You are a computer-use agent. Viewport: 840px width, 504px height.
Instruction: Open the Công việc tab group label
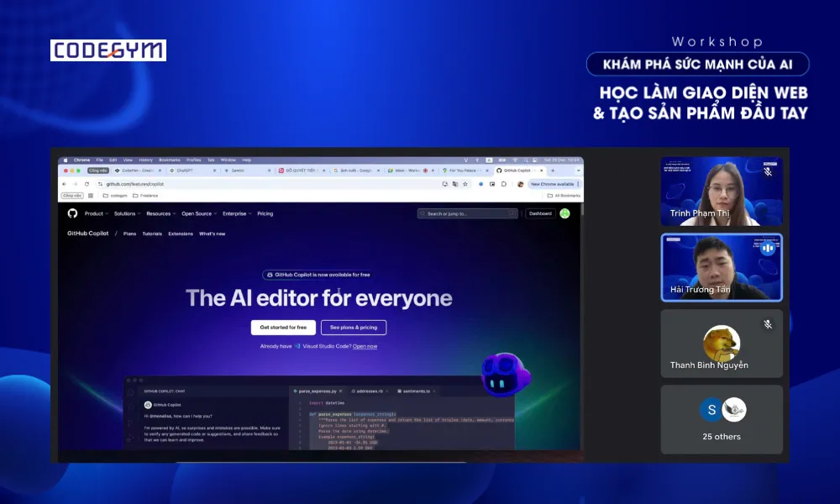pyautogui.click(x=98, y=171)
